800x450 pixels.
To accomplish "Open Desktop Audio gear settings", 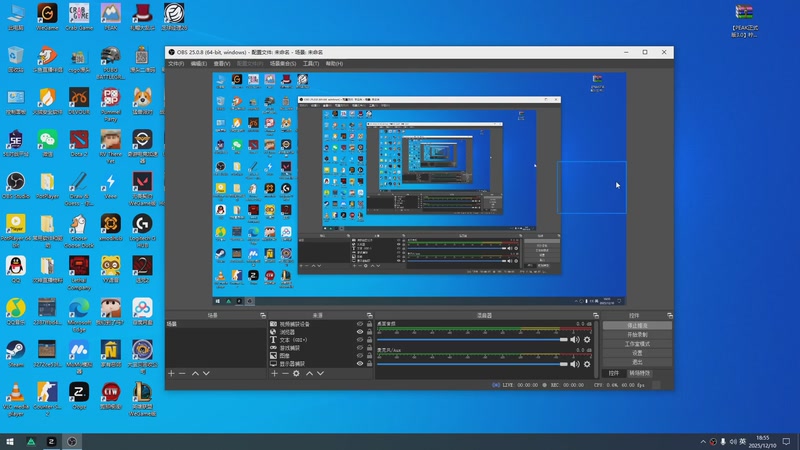I will click(587, 340).
